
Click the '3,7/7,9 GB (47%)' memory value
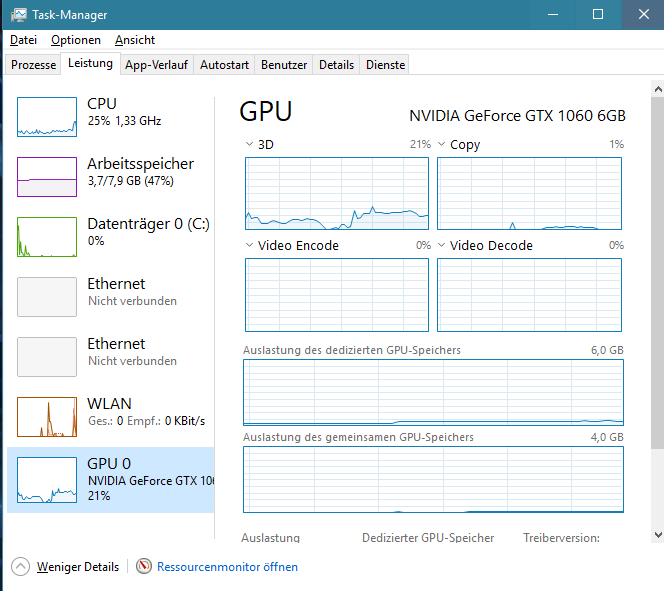pyautogui.click(x=131, y=181)
